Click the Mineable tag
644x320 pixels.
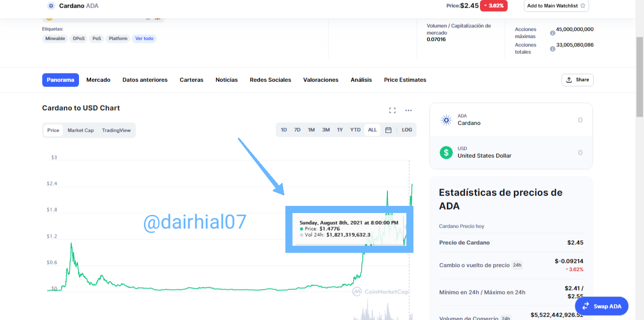[55, 39]
